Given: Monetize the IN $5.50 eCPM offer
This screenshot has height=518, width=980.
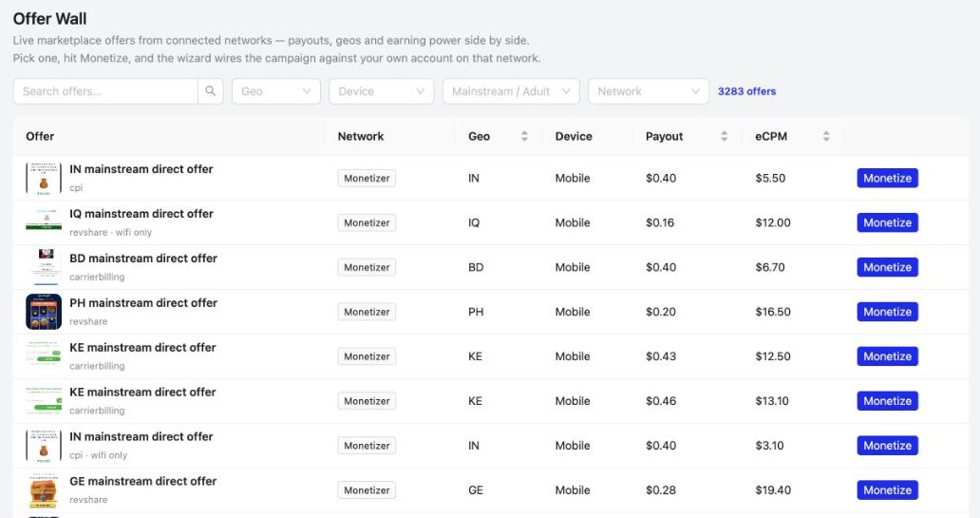Looking at the screenshot, I should (x=888, y=179).
